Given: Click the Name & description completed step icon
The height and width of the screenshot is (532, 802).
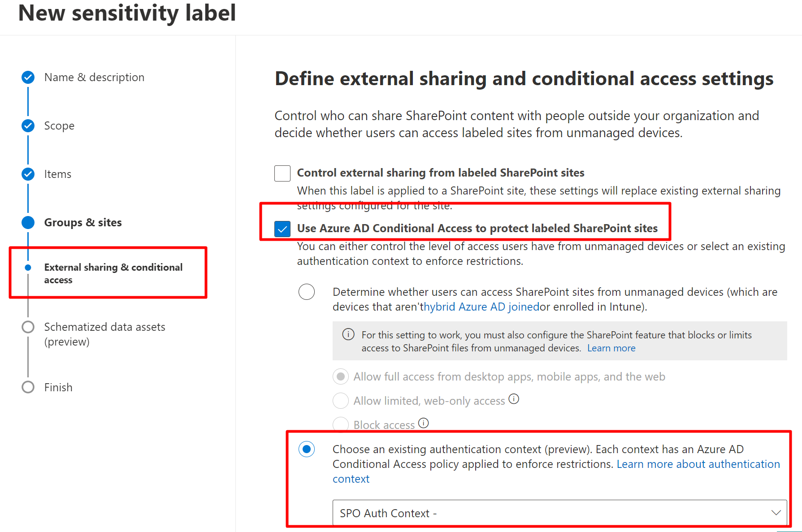Looking at the screenshot, I should [x=28, y=78].
